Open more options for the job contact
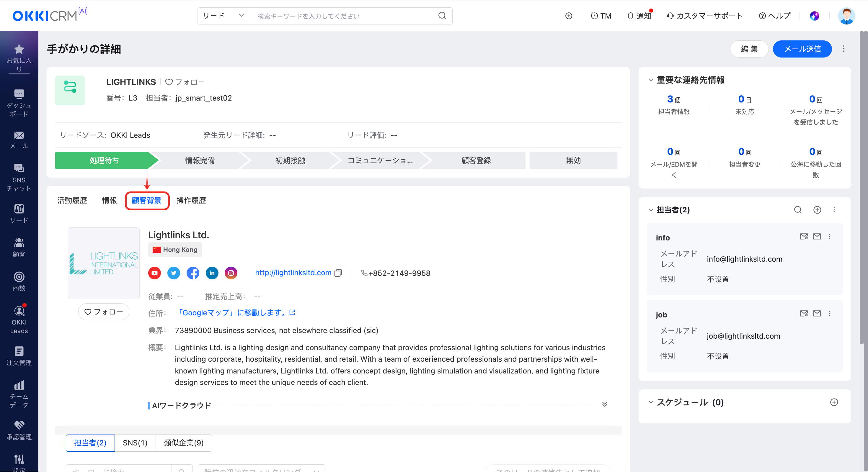 [x=830, y=313]
